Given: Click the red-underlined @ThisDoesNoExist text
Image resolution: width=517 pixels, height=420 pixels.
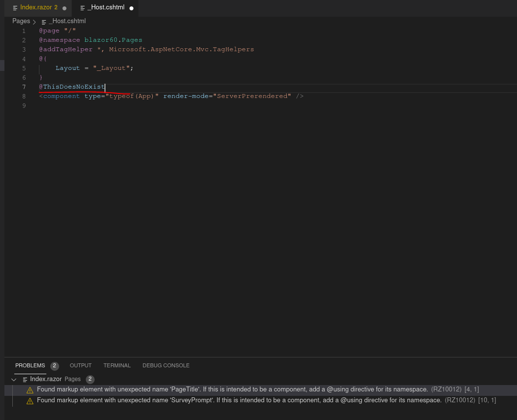Looking at the screenshot, I should (x=71, y=87).
